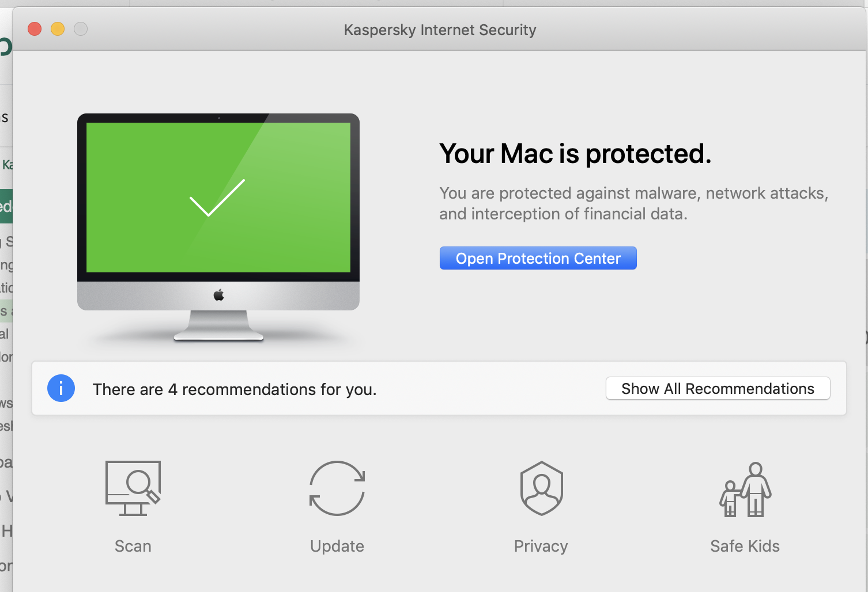Minimize the window with the yellow button
The width and height of the screenshot is (868, 592).
[x=58, y=29]
